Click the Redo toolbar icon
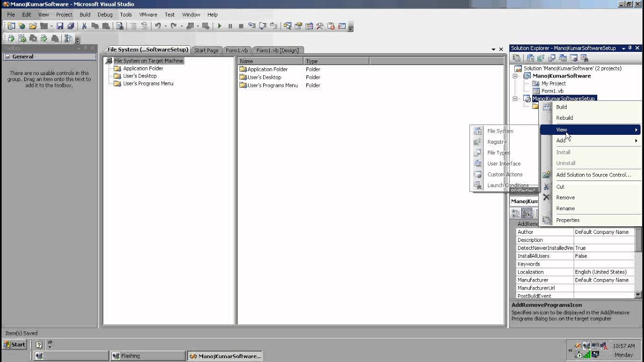This screenshot has height=362, width=644. (x=174, y=26)
